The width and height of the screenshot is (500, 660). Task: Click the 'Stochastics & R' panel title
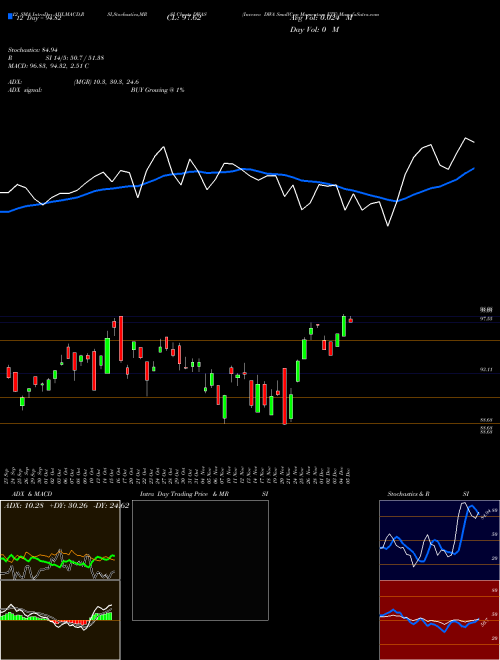[408, 494]
